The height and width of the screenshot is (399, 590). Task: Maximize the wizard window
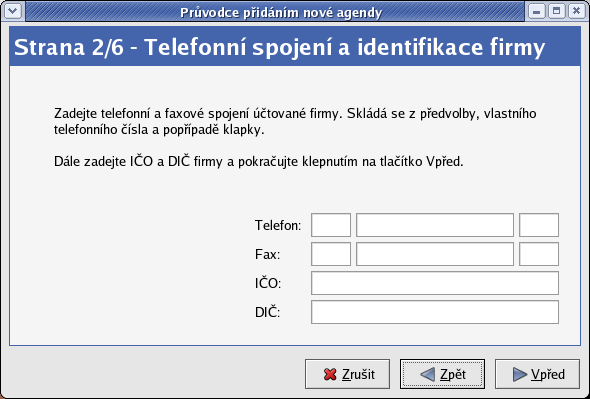point(557,11)
